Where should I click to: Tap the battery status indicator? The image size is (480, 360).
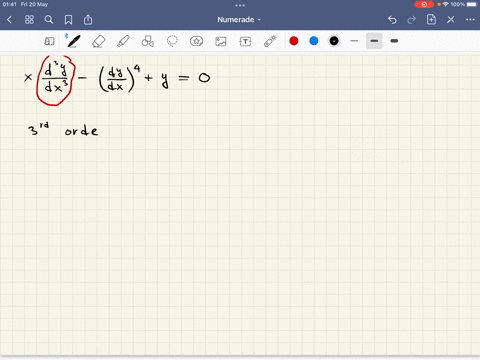472,4
